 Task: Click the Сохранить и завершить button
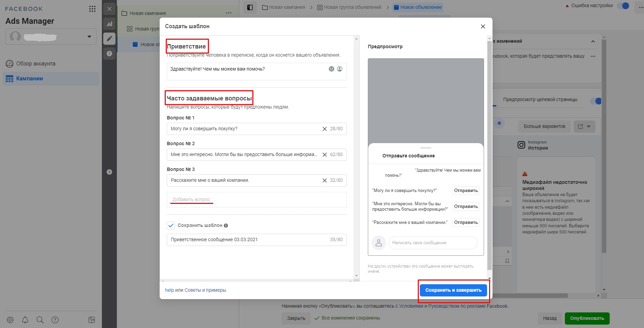click(453, 290)
